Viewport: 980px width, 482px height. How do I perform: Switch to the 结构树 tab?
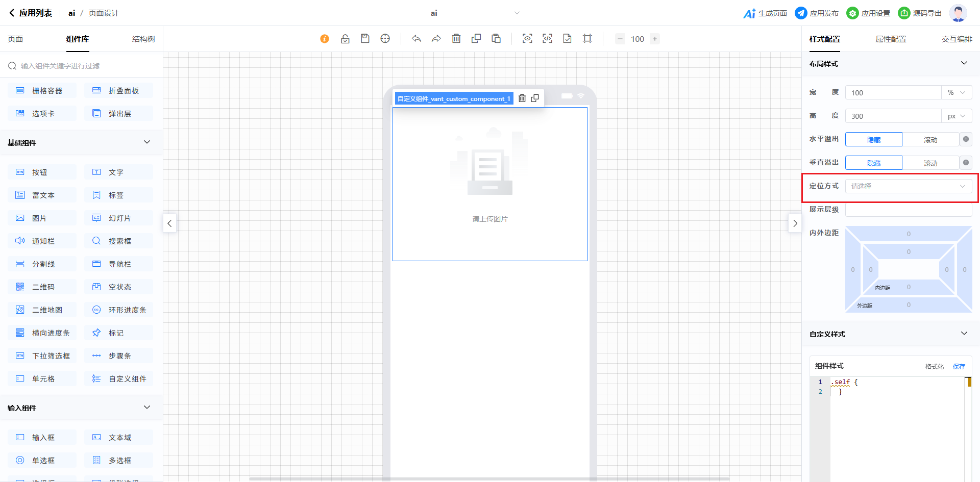(143, 39)
